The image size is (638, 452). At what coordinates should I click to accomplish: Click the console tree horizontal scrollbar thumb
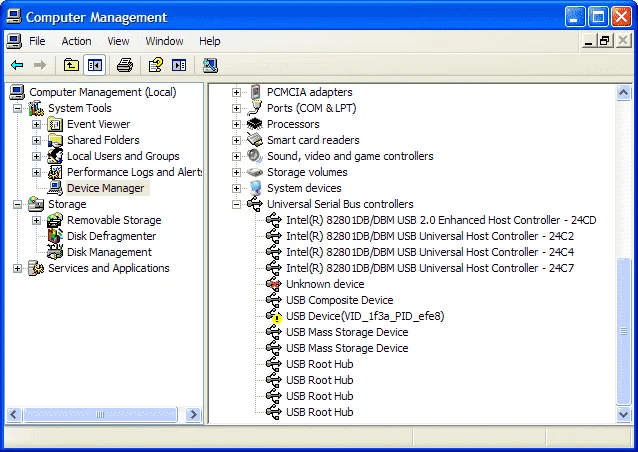tap(100, 415)
